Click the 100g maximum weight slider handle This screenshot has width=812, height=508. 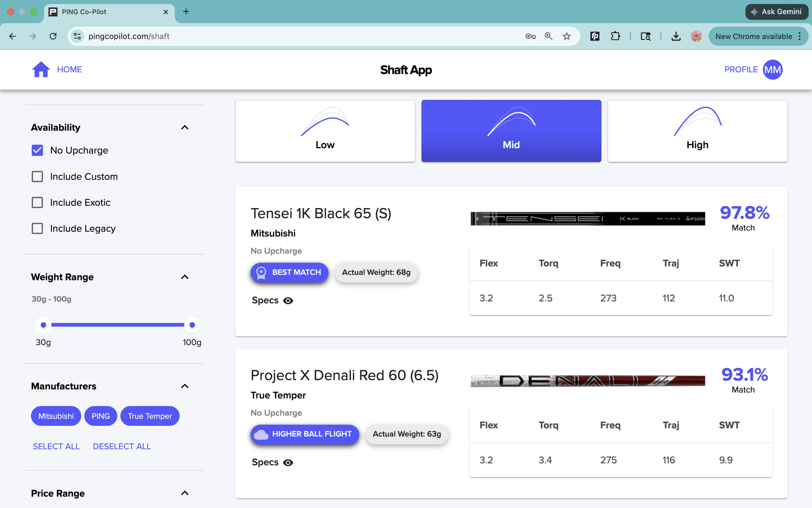pos(192,325)
